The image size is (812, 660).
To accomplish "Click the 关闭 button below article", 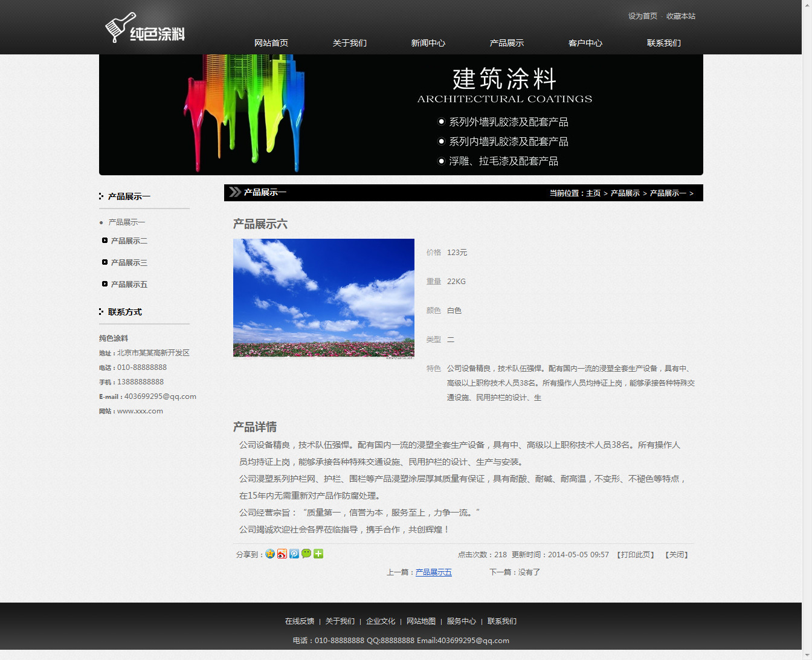I will click(677, 555).
